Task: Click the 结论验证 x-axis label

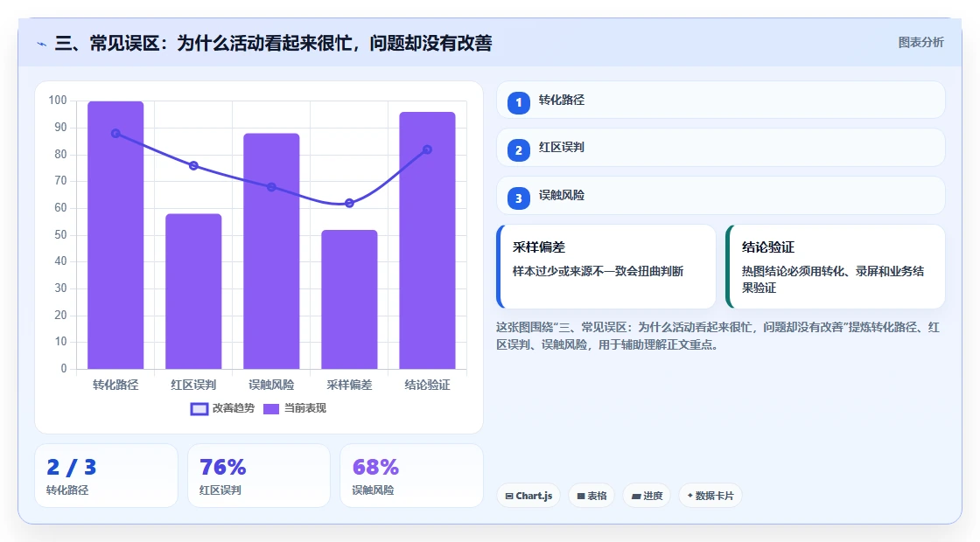Action: (428, 386)
